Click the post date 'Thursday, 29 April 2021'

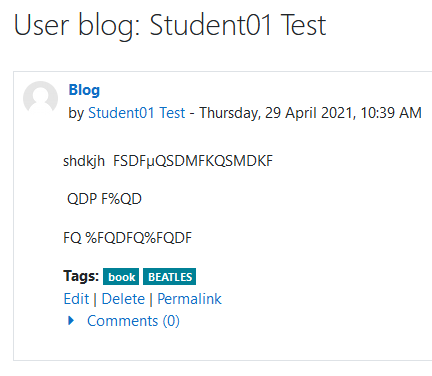276,113
